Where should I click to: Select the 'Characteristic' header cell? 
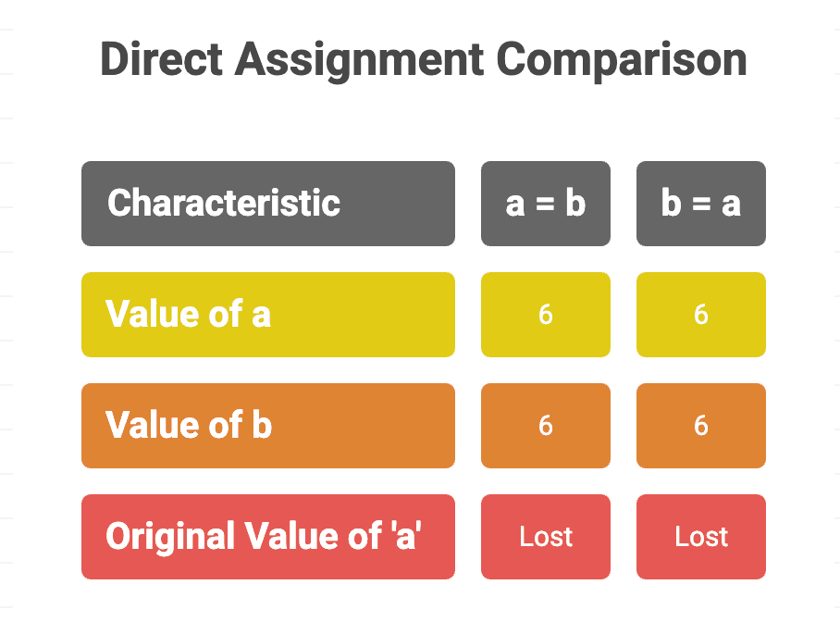point(268,204)
